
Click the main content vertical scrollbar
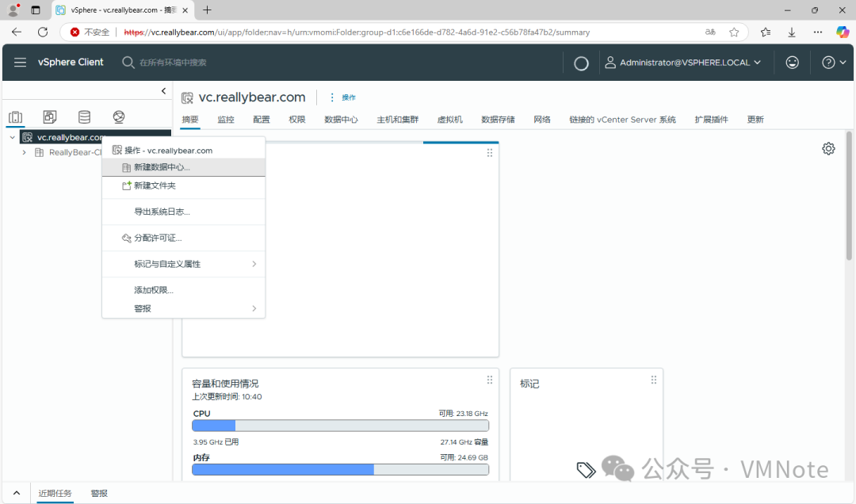point(849,196)
